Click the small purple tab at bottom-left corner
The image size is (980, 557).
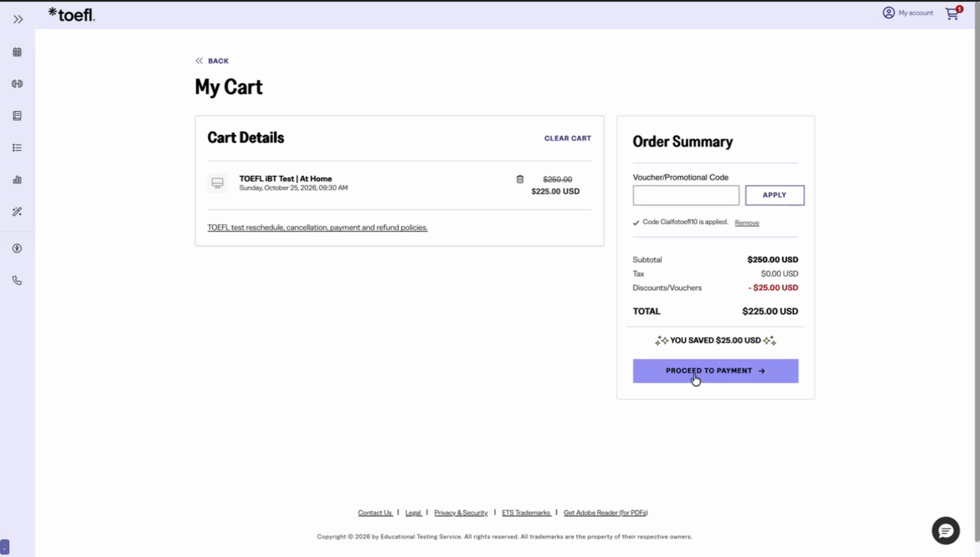point(5,547)
